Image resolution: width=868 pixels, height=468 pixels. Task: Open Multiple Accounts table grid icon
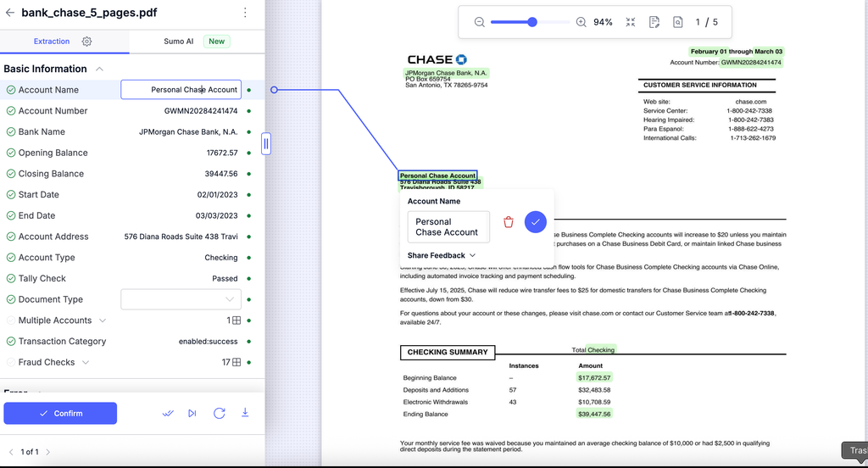[236, 320]
